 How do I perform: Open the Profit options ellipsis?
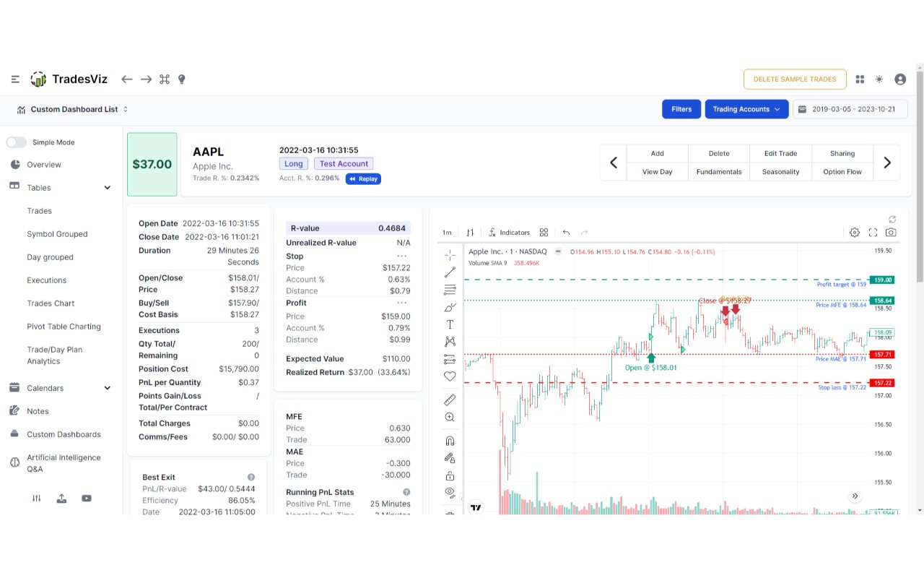pos(402,303)
